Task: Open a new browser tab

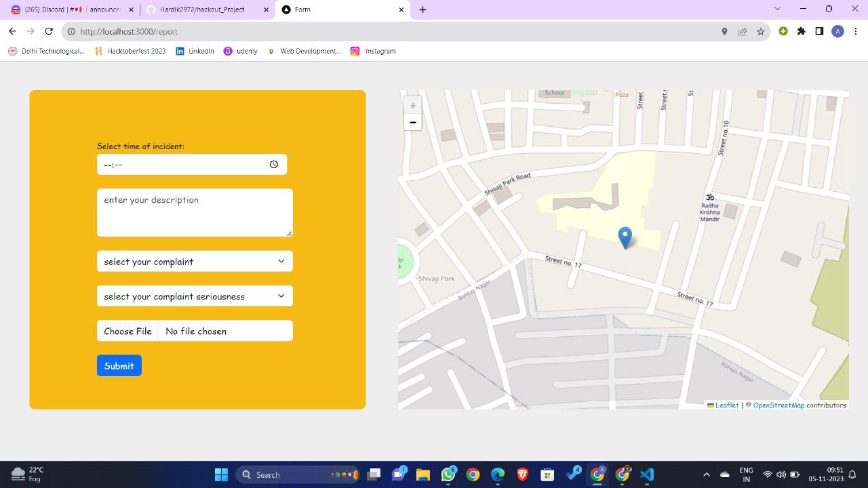Action: [x=422, y=9]
